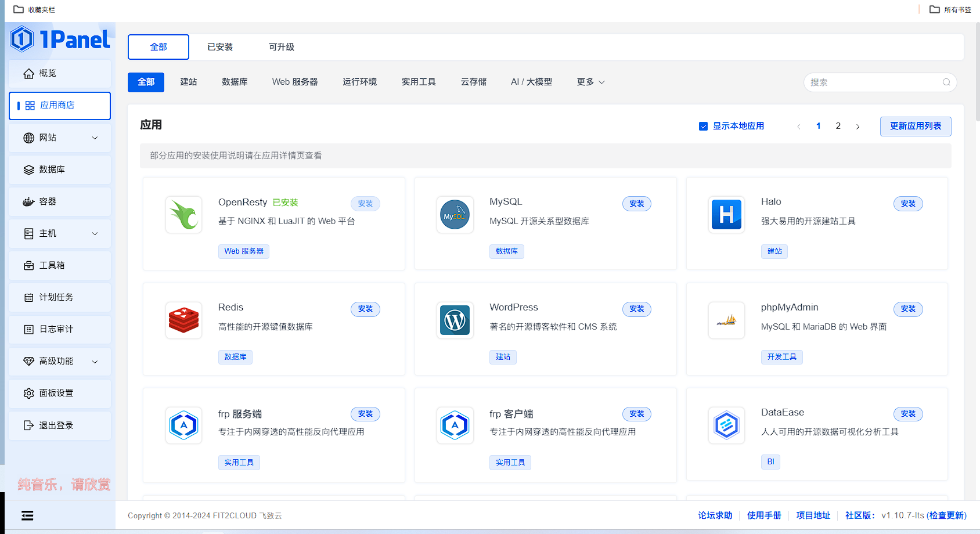Viewport: 980px width, 534px height.
Task: Open the 所有书签 folder
Action: pos(950,9)
